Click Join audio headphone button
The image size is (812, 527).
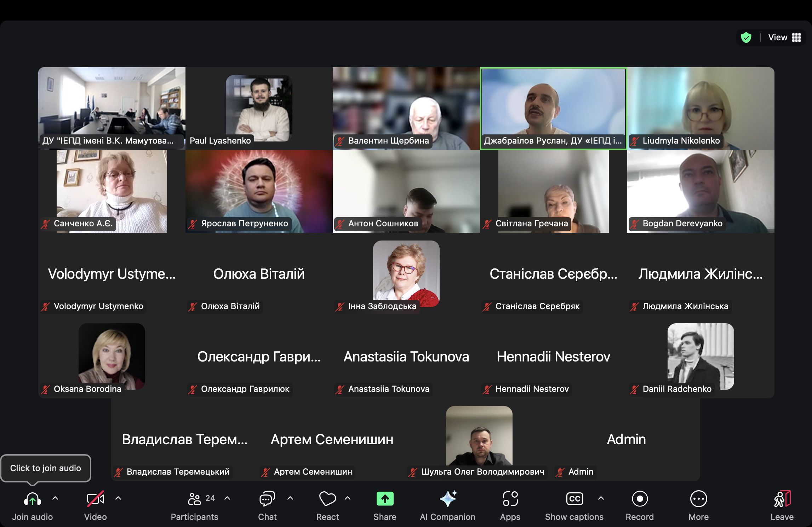(32, 499)
